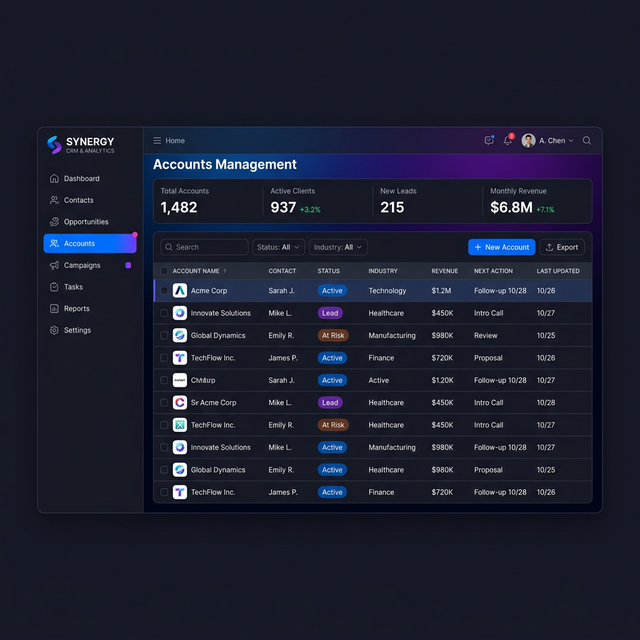Open Reports in the sidebar
The width and height of the screenshot is (640, 640).
point(90,309)
